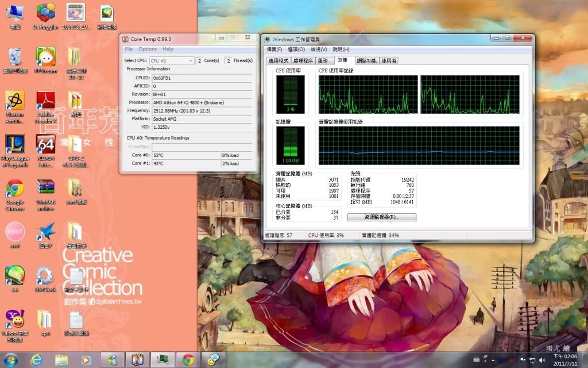Viewport: 588px width, 368px height.
Task: Switch to the 網路功能 tab
Action: click(367, 60)
